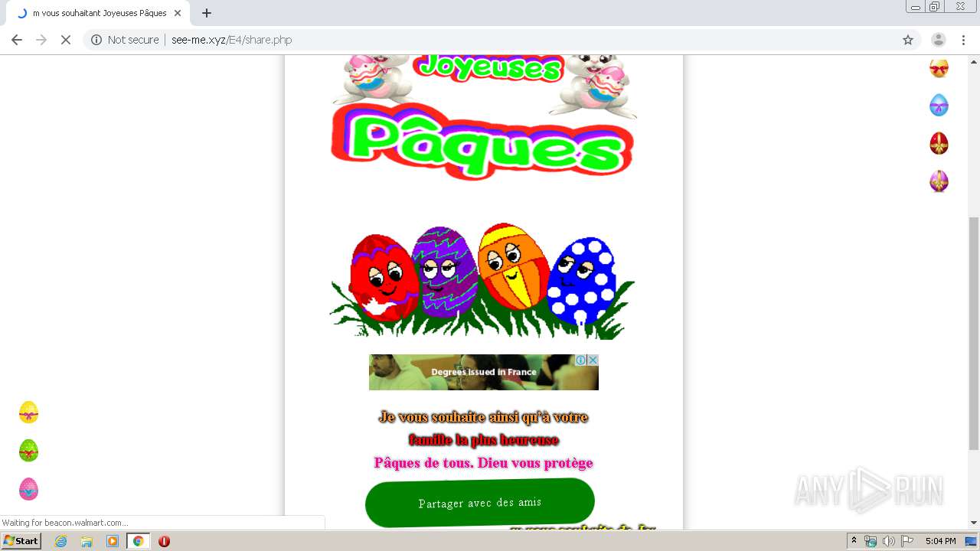The image size is (980, 551).
Task: Bookmark this page with the star icon
Action: click(908, 40)
